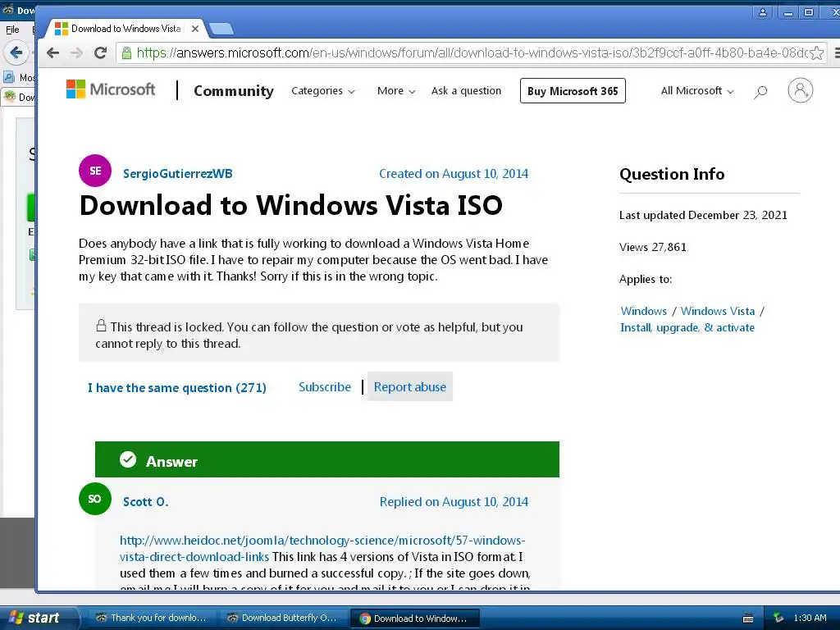Open Scott O. profile link
Viewport: 840px width, 630px height.
tap(146, 502)
